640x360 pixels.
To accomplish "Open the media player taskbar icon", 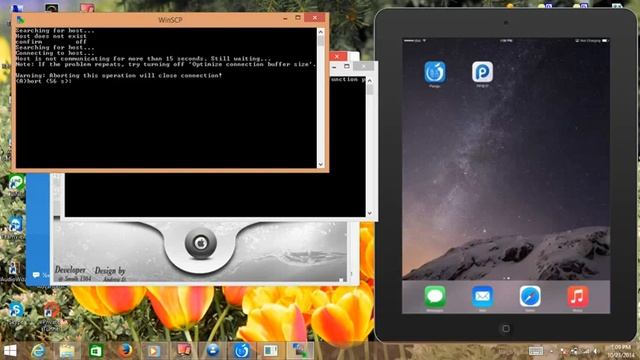I will click(154, 351).
